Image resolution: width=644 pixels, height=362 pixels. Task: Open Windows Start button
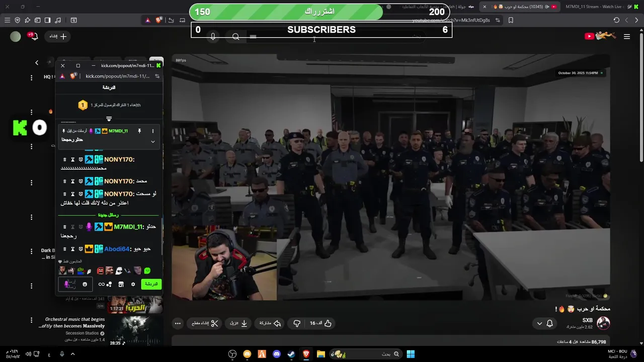[411, 354]
